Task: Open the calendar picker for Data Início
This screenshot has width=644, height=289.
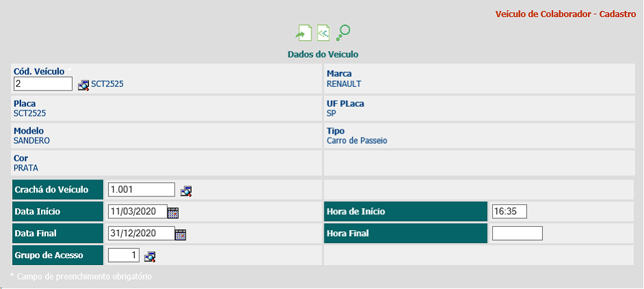Action: (x=173, y=212)
